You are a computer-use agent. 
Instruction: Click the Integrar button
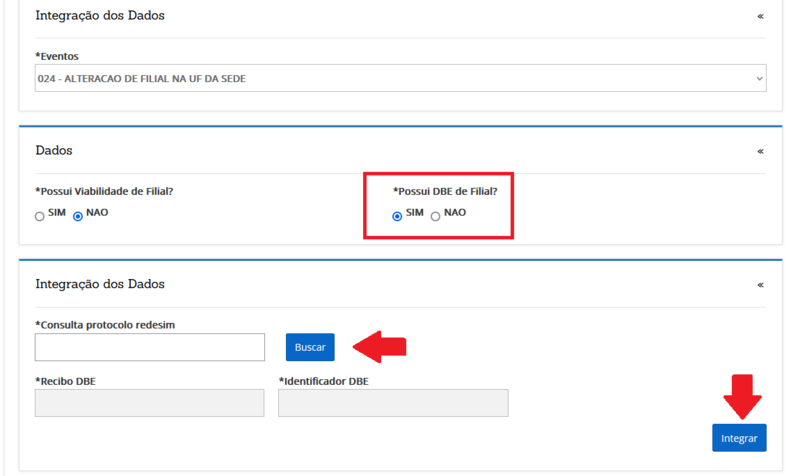tap(739, 438)
